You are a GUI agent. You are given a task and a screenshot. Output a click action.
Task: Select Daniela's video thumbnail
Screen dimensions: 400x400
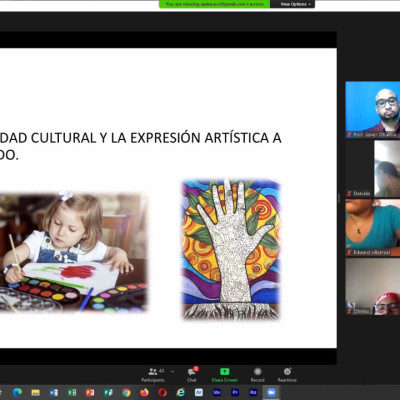click(373, 169)
